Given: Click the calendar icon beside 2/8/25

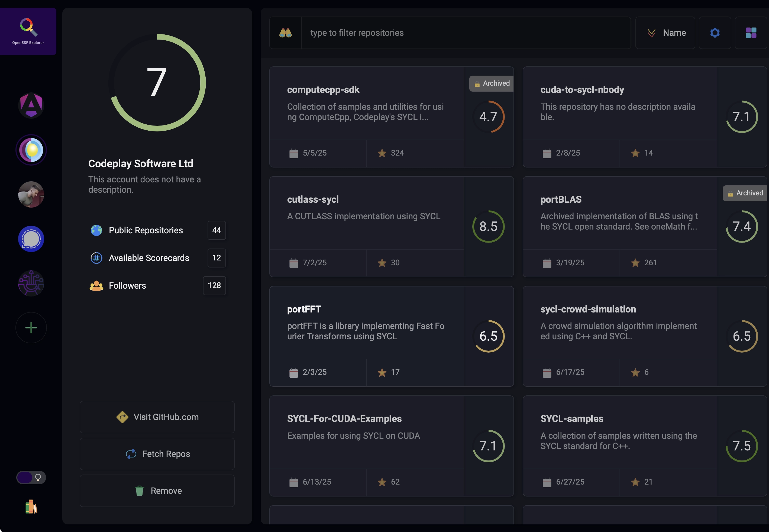Looking at the screenshot, I should [547, 153].
